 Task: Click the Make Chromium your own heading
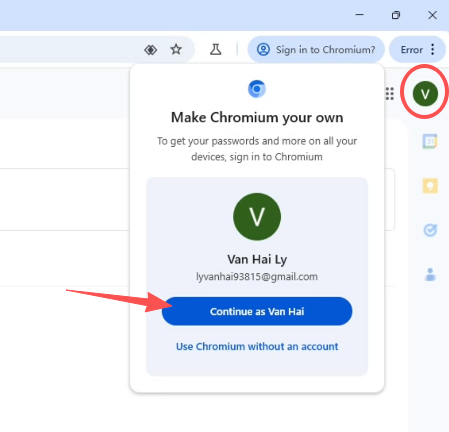point(257,118)
